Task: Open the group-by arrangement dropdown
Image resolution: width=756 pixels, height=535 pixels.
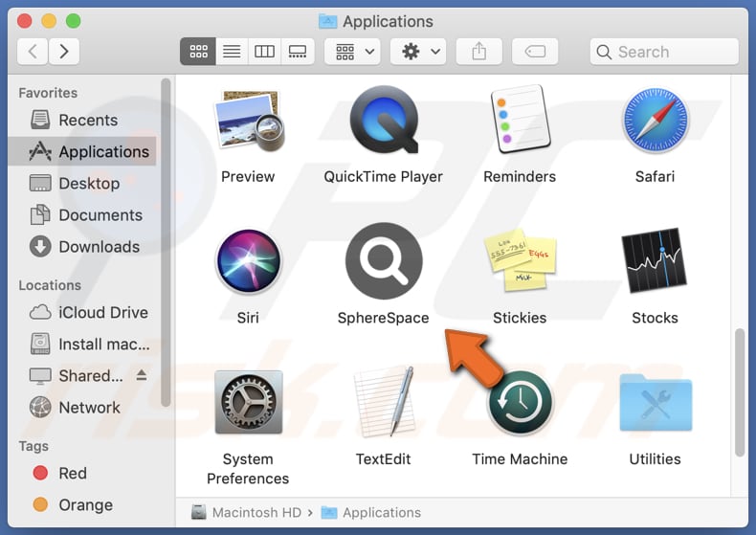Action: coord(353,52)
